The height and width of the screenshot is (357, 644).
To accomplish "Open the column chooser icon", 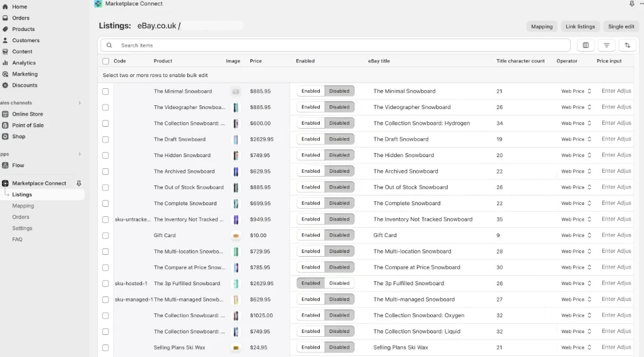I will [x=586, y=45].
